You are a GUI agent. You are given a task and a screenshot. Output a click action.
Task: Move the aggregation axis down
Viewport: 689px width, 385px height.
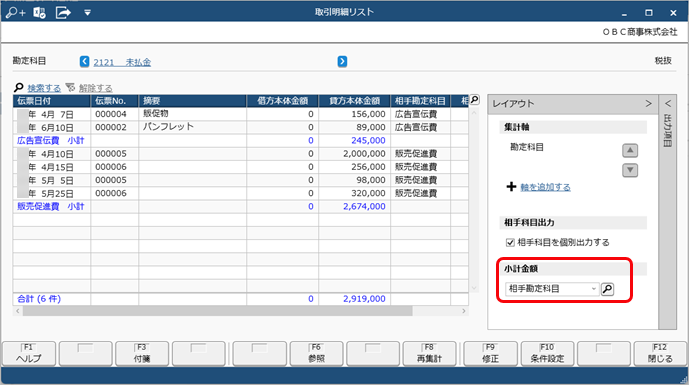click(630, 170)
